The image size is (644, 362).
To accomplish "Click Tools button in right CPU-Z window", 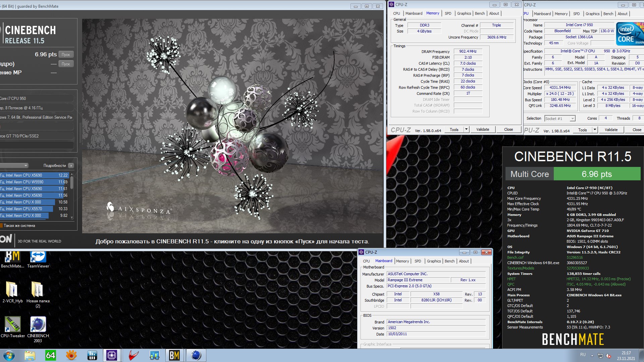I will click(583, 130).
